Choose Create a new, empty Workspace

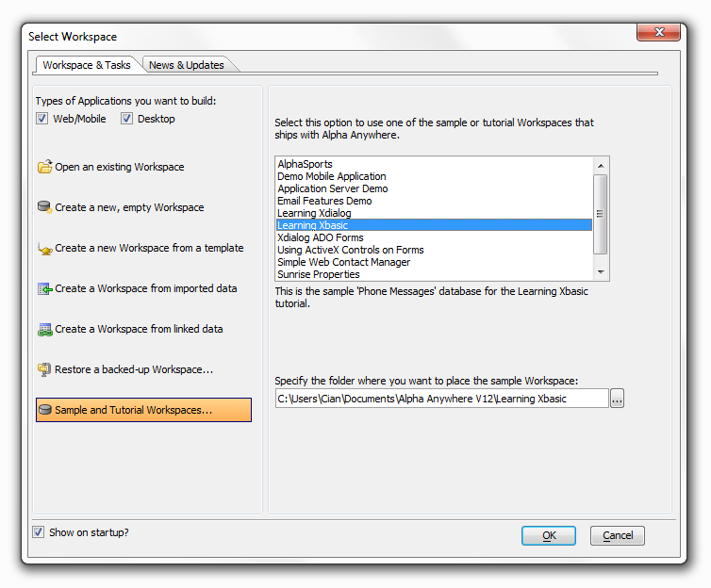129,207
